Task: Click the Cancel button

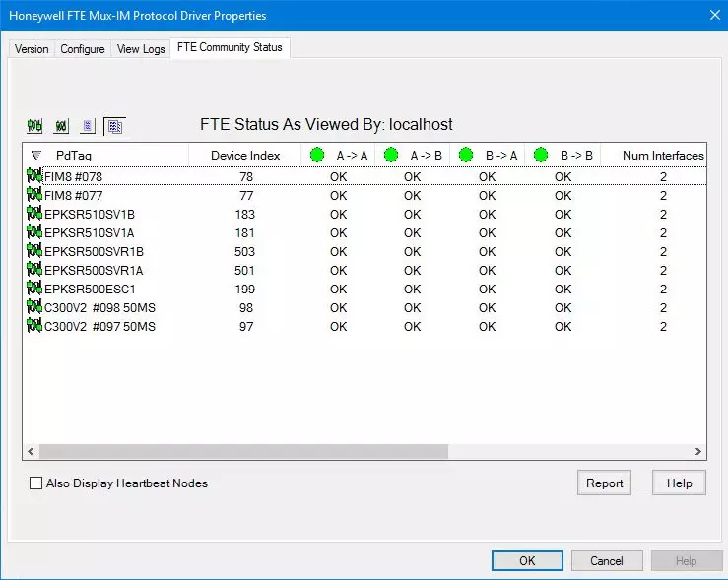Action: pyautogui.click(x=607, y=561)
